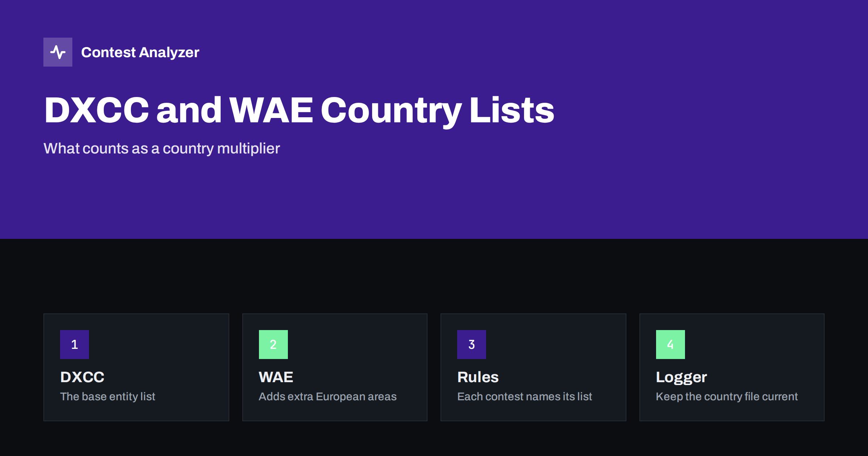Click the Contest Analyzer brand name
Image resolution: width=868 pixels, height=456 pixels.
point(140,52)
